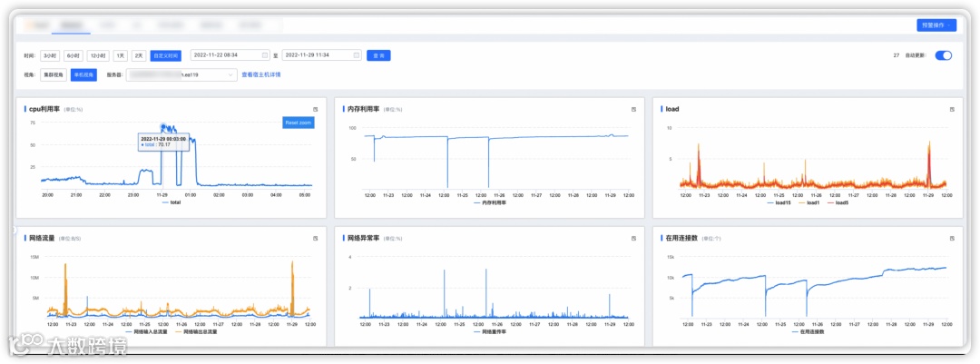Click calendar icon in start date field
Viewport: 980px width, 364px height.
tap(265, 55)
